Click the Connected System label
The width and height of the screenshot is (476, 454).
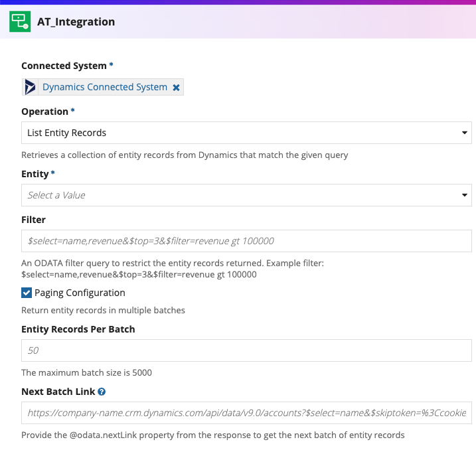coord(64,66)
